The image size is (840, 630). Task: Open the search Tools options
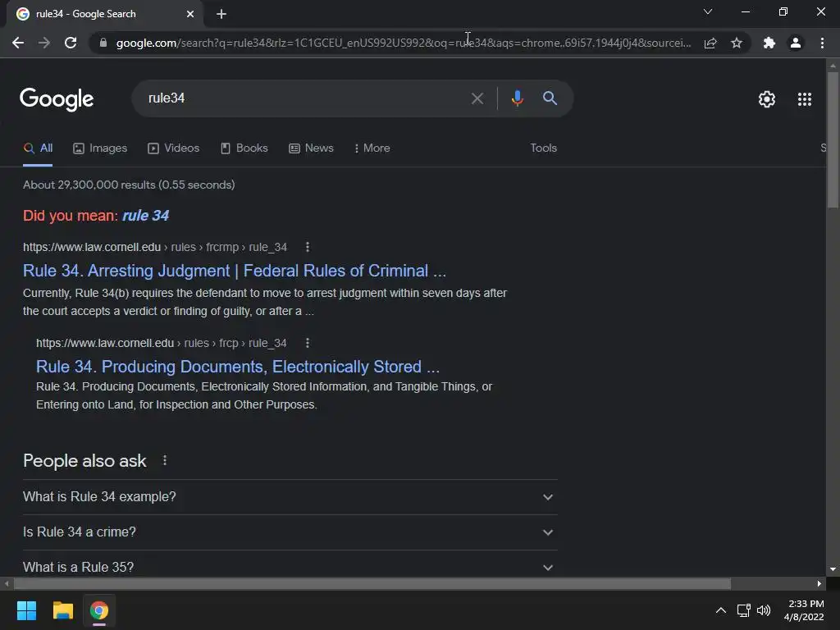pos(543,148)
